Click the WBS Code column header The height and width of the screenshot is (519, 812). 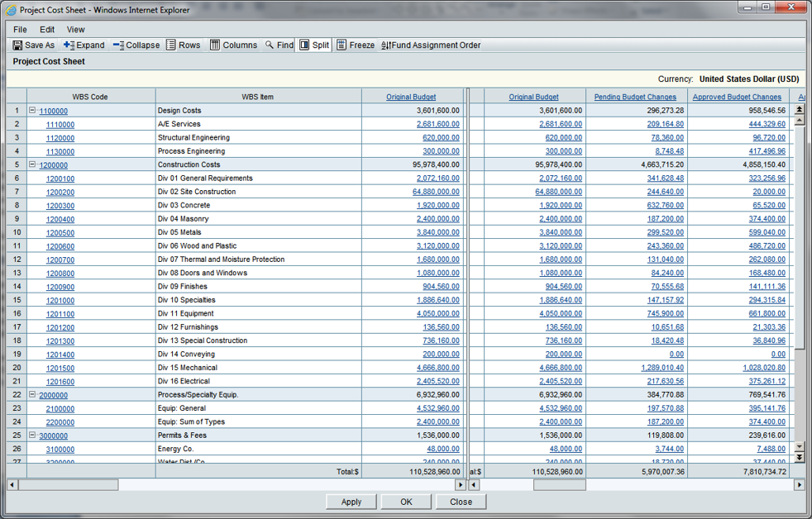(x=91, y=97)
